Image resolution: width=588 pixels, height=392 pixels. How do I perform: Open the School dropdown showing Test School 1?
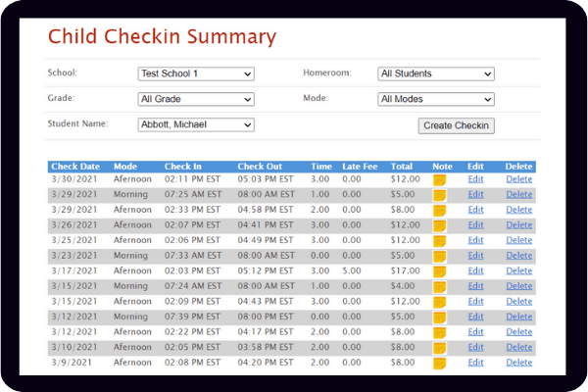pos(195,73)
